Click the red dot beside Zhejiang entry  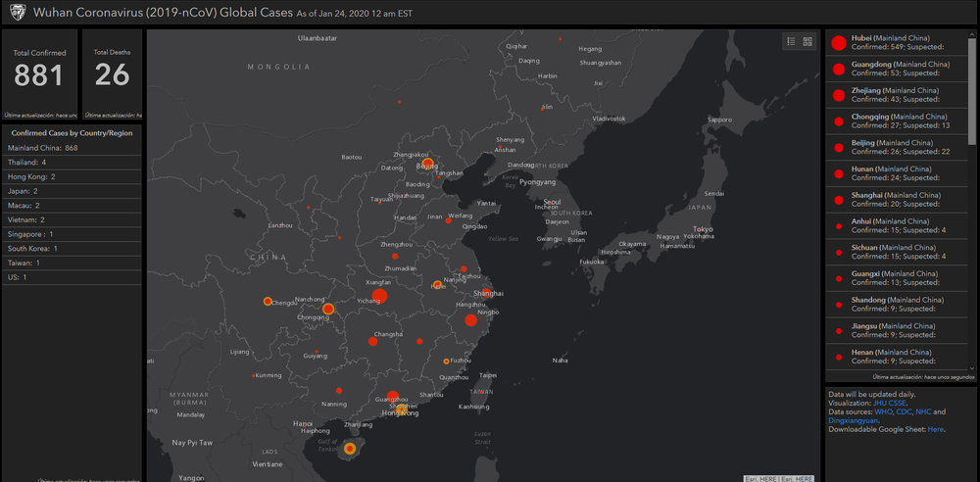(838, 95)
